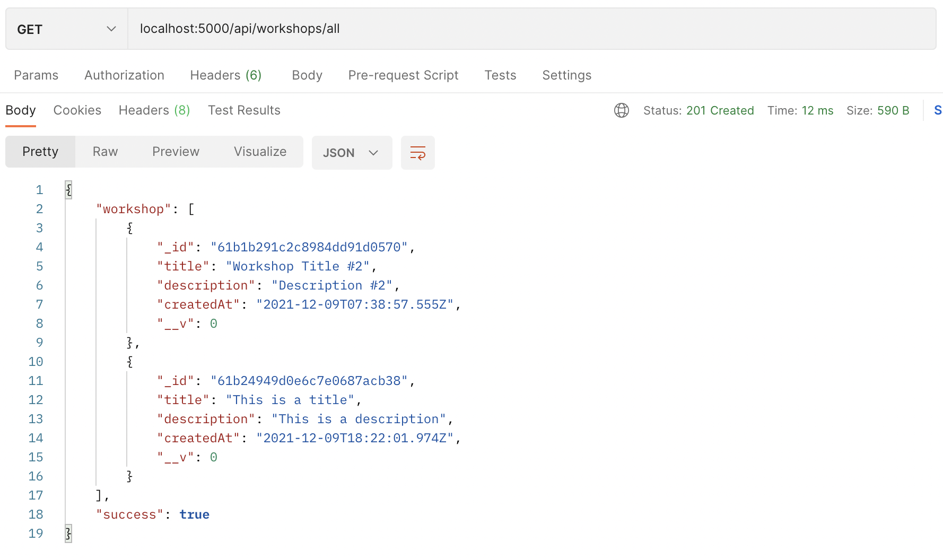Select the request Body tab
943x560 pixels.
click(x=307, y=75)
